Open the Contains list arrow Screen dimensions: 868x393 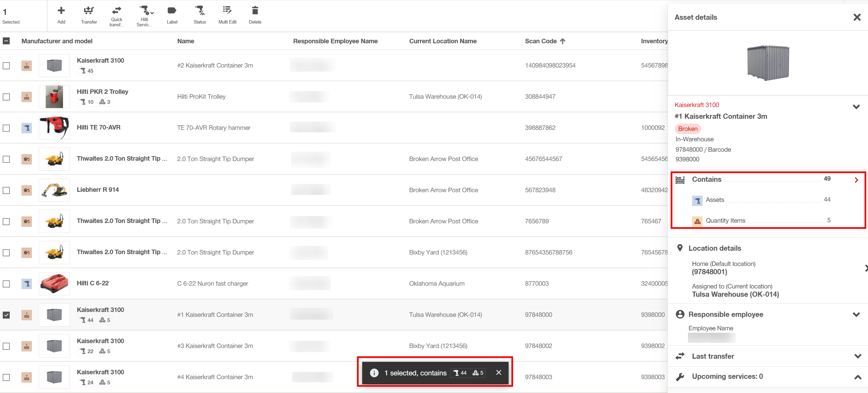(x=856, y=180)
